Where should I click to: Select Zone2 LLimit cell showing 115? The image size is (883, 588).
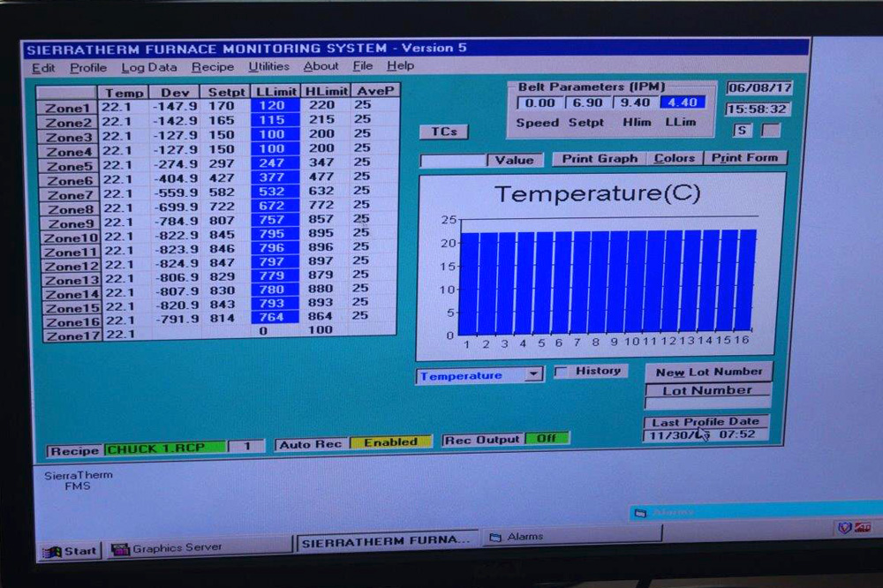click(x=274, y=120)
